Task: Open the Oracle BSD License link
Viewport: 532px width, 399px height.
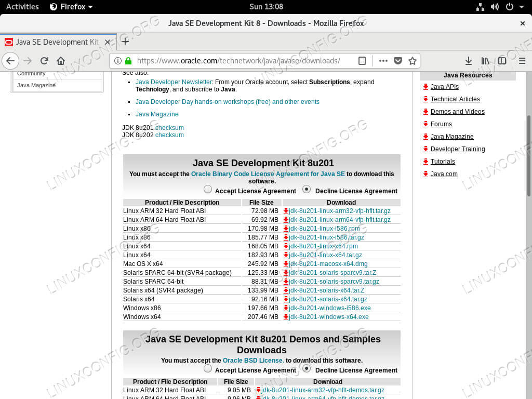Action: [254, 361]
